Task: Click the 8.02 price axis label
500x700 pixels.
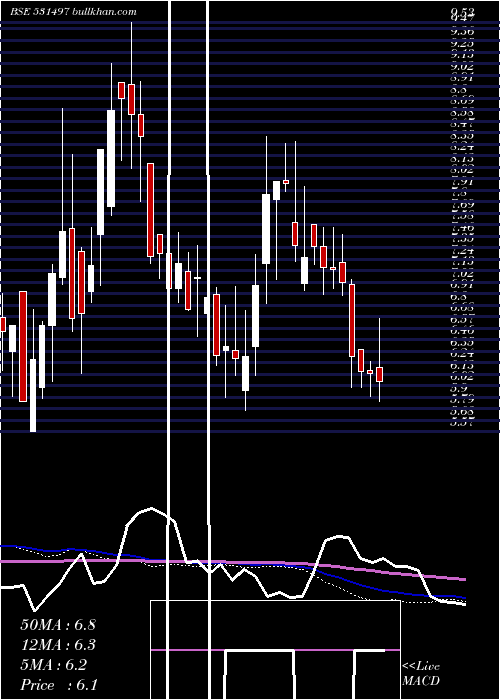Action: pyautogui.click(x=462, y=170)
